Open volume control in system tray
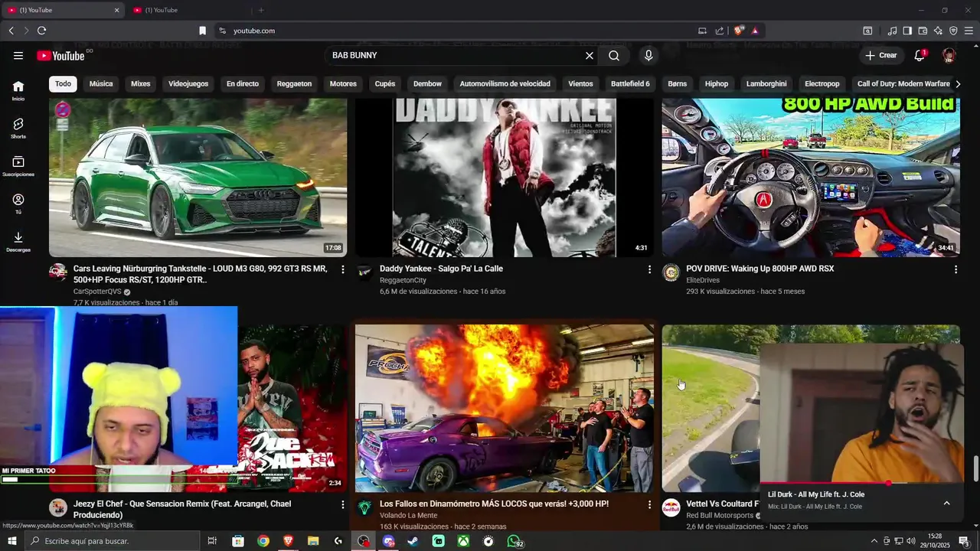Image resolution: width=980 pixels, height=551 pixels. click(x=911, y=541)
